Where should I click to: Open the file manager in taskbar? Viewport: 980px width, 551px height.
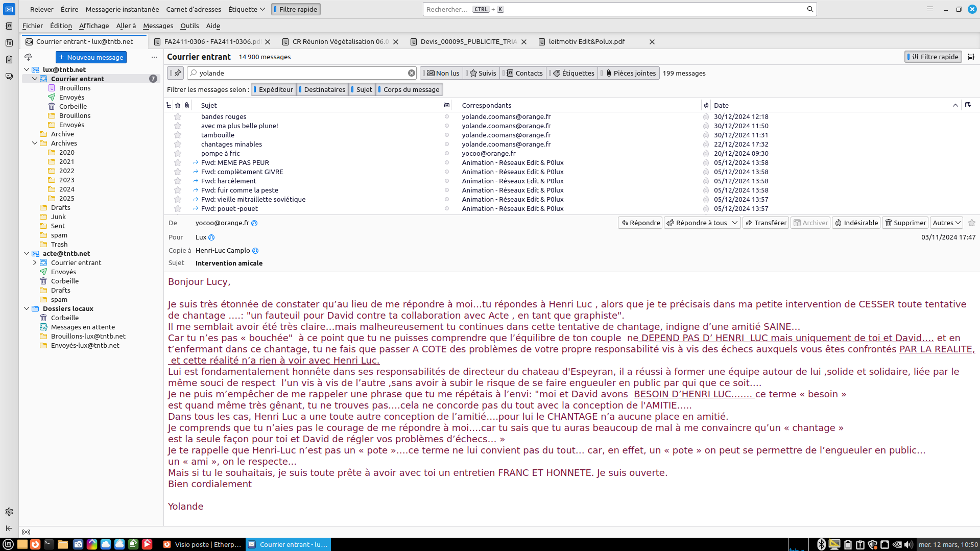63,544
